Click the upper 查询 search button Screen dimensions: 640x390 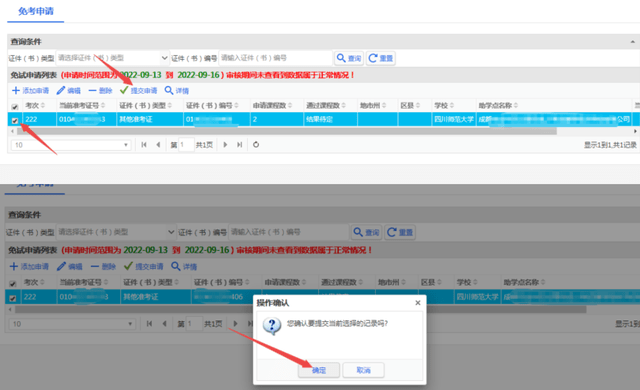point(349,58)
